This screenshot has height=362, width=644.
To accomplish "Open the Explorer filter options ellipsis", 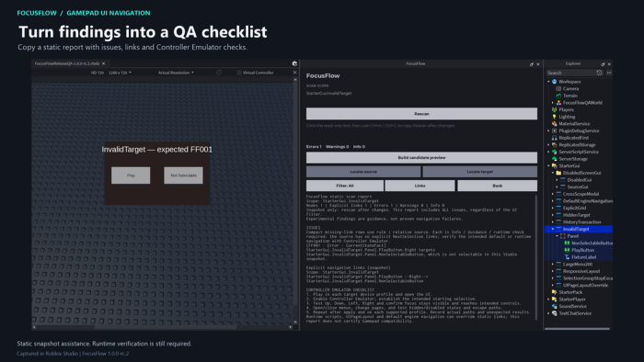I will [x=609, y=73].
